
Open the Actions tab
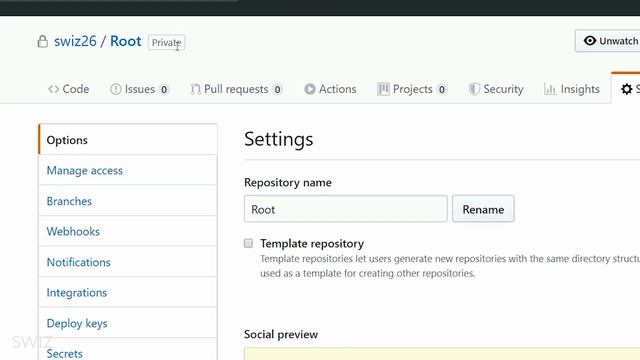(330, 89)
